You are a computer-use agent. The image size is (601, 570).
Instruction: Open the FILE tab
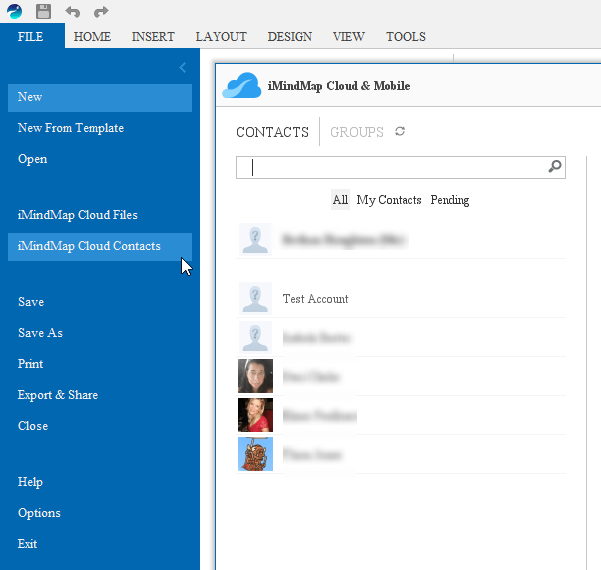[x=30, y=36]
